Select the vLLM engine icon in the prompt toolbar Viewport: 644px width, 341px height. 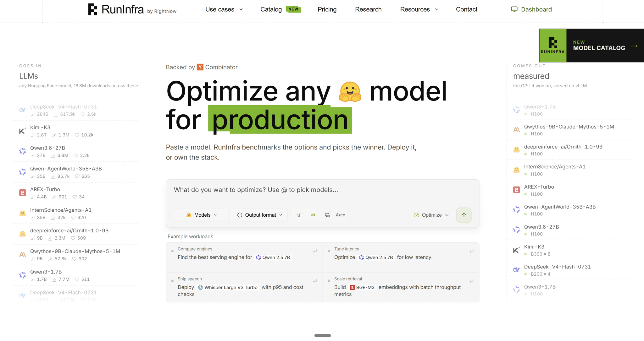(x=299, y=215)
